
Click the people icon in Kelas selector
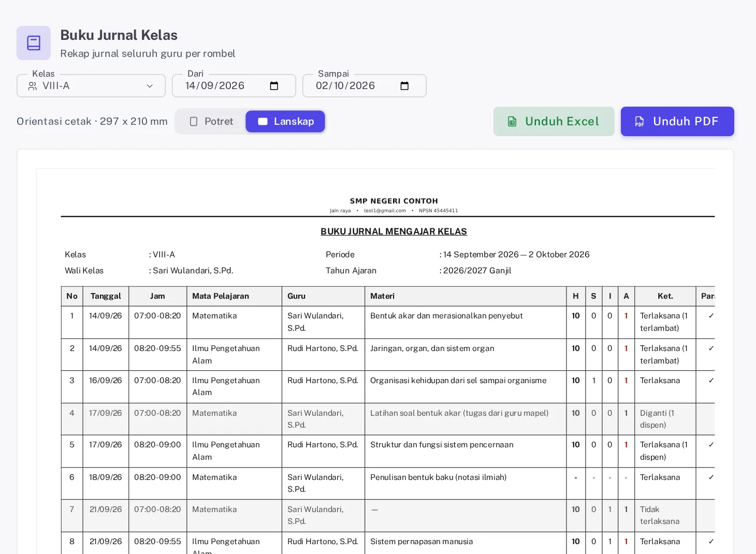click(x=33, y=86)
